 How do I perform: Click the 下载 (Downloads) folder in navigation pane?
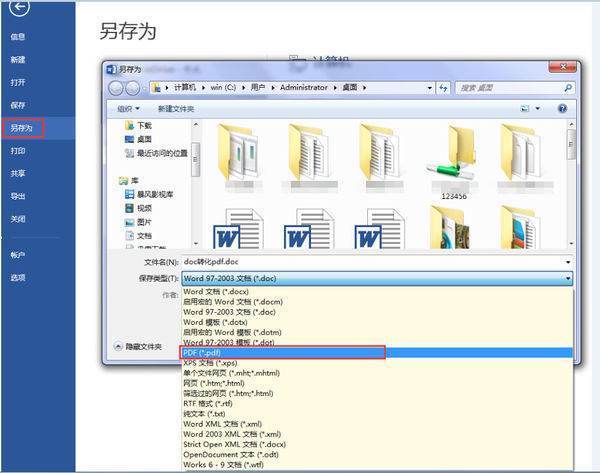pos(144,126)
